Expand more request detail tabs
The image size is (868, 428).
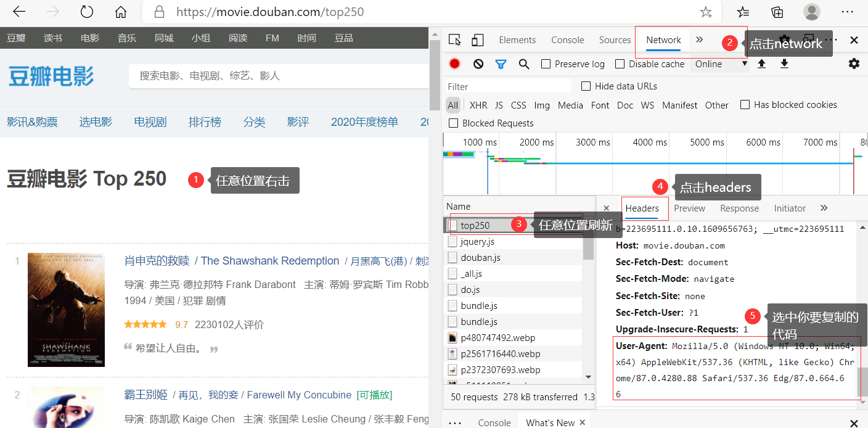click(x=824, y=208)
